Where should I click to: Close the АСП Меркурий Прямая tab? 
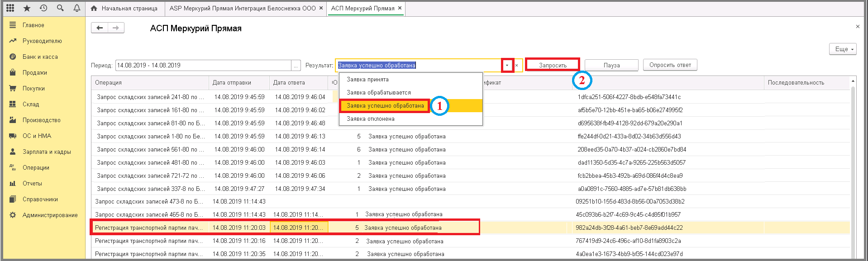pos(400,8)
